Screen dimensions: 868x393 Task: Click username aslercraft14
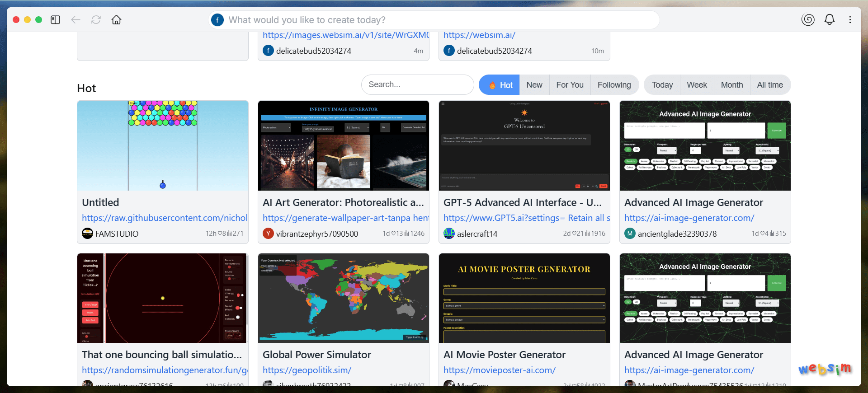(x=477, y=234)
